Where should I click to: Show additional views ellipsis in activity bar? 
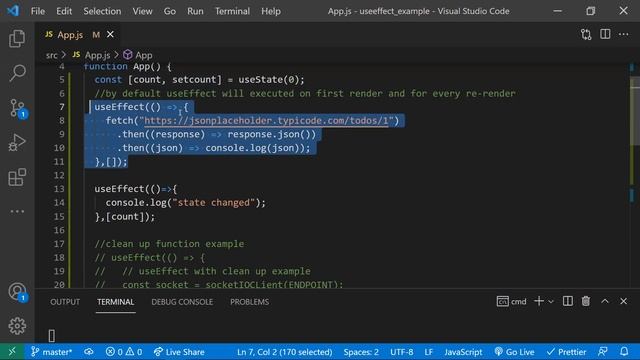[17, 211]
